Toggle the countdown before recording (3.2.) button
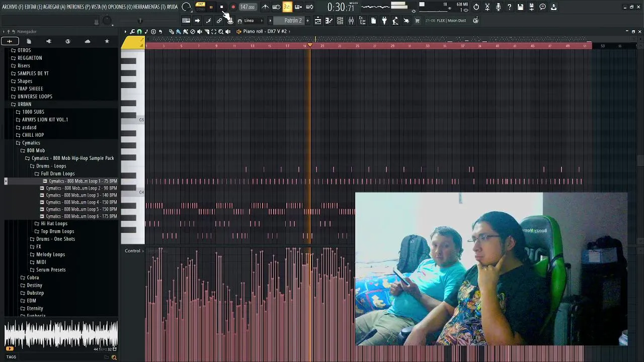 pyautogui.click(x=287, y=7)
